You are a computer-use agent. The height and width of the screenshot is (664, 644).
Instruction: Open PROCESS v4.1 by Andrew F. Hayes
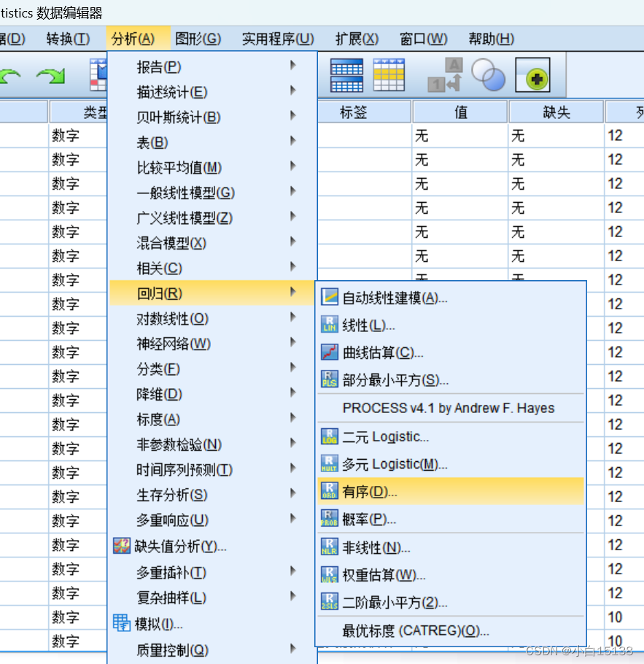point(451,408)
